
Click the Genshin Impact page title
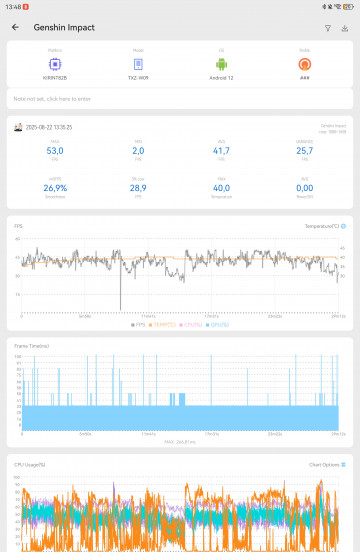point(64,27)
